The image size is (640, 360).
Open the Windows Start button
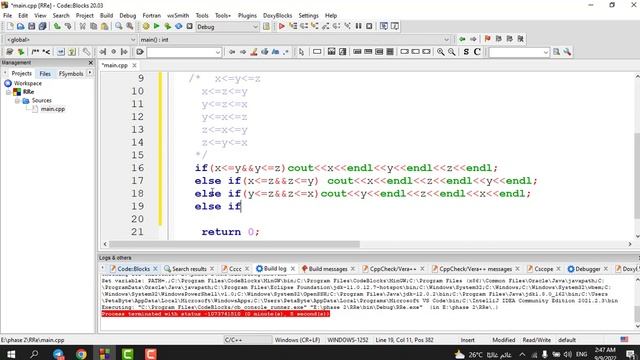pyautogui.click(x=11, y=354)
